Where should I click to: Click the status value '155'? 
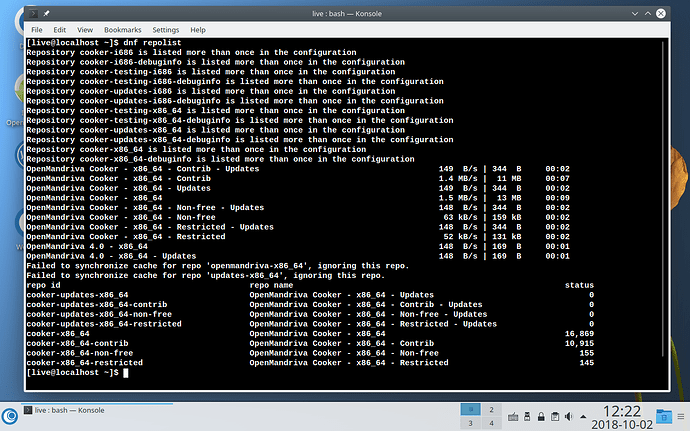[587, 353]
